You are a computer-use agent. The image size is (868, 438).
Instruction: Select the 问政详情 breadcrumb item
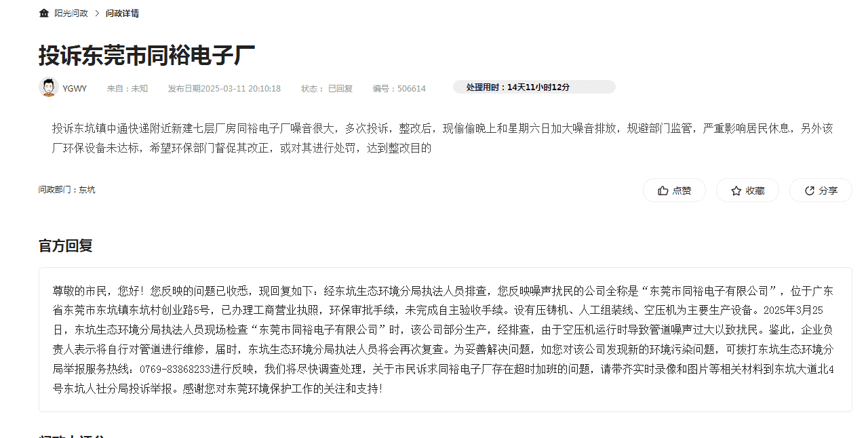122,14
